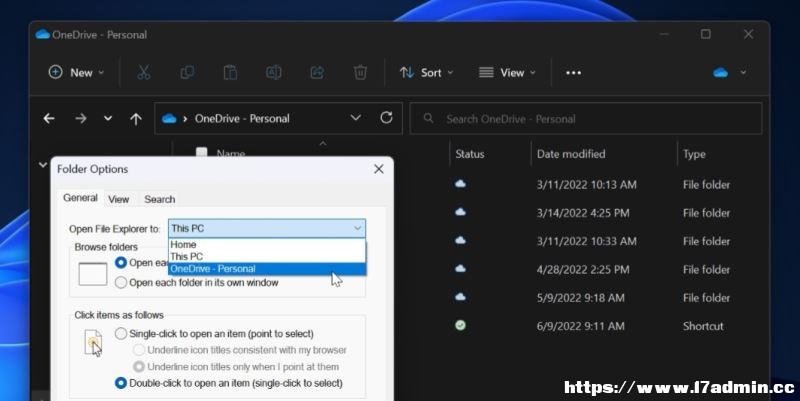Screen dimensions: 800x401
Task: Click green synced checkmark on Shortcut row
Action: [460, 325]
